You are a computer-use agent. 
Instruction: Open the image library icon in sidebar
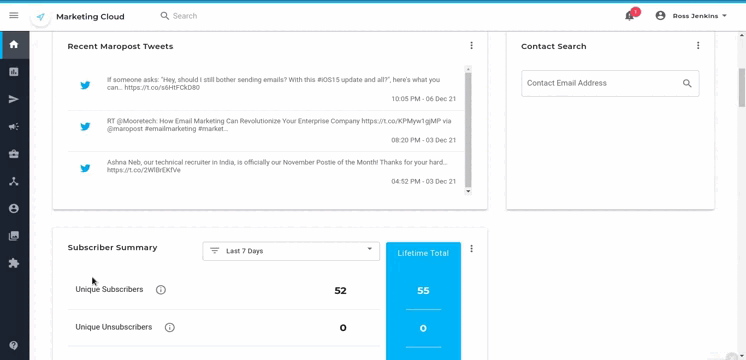14,236
